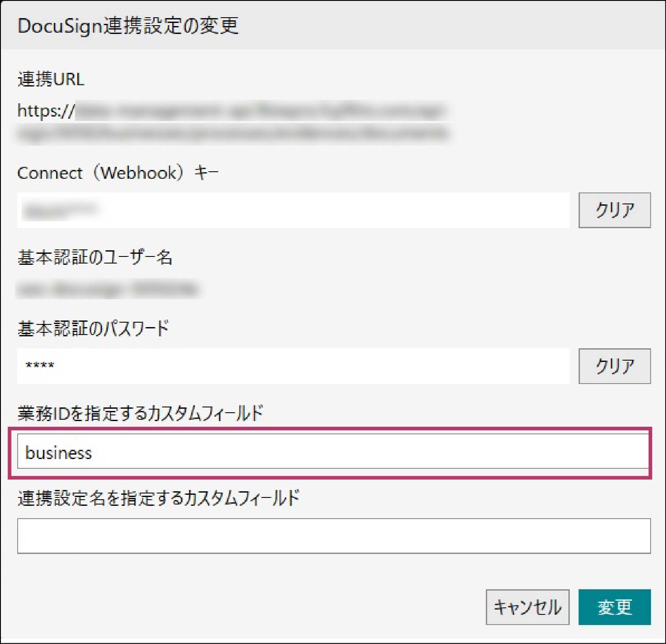Click the 基本認証のユーザー名 label
This screenshot has width=666, height=644.
click(x=95, y=257)
